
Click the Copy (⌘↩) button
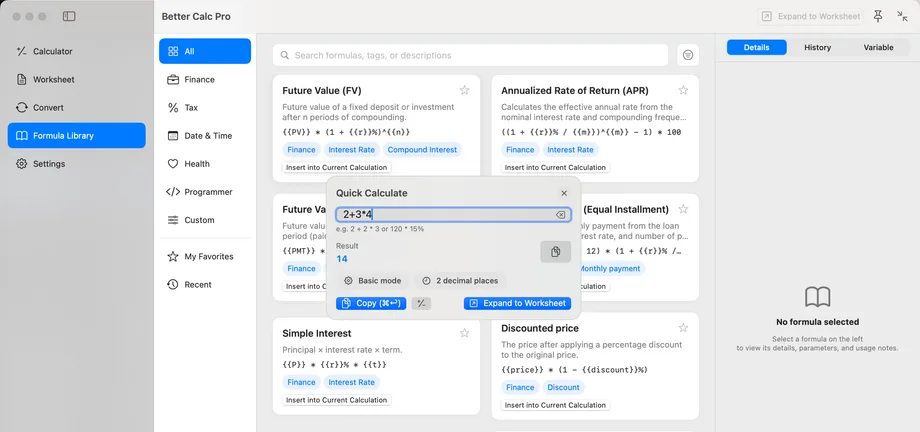click(371, 303)
